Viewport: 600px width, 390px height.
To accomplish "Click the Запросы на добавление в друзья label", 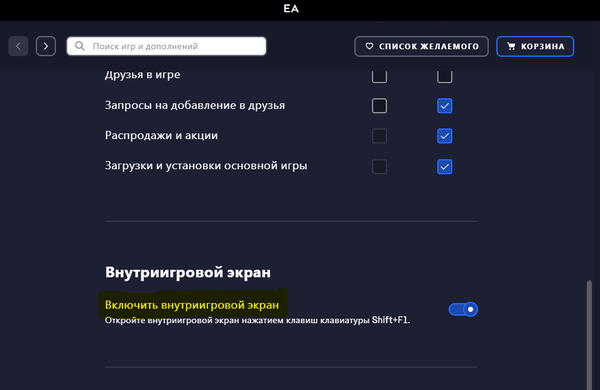I will (x=195, y=105).
